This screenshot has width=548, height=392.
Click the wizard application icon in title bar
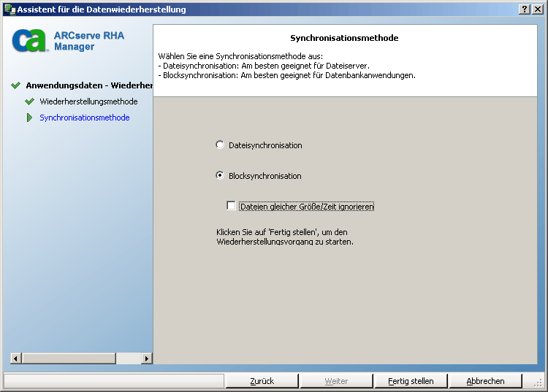pos(9,9)
